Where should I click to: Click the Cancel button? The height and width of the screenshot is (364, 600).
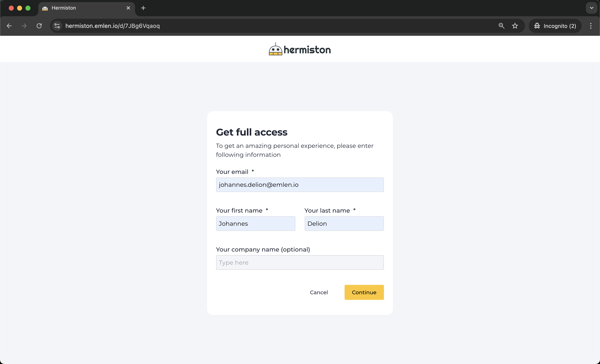coord(319,292)
